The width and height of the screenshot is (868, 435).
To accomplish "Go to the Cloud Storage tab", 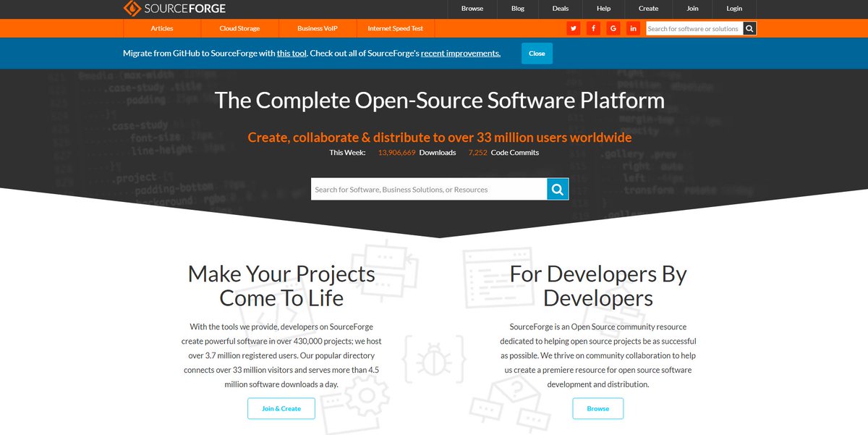I will pos(239,28).
